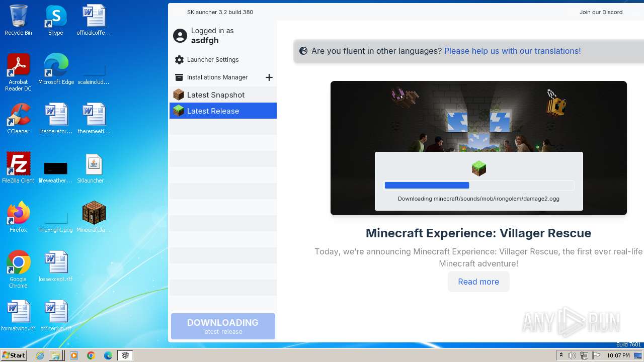
Task: Launch Firefox from the desktop
Action: pyautogui.click(x=18, y=217)
